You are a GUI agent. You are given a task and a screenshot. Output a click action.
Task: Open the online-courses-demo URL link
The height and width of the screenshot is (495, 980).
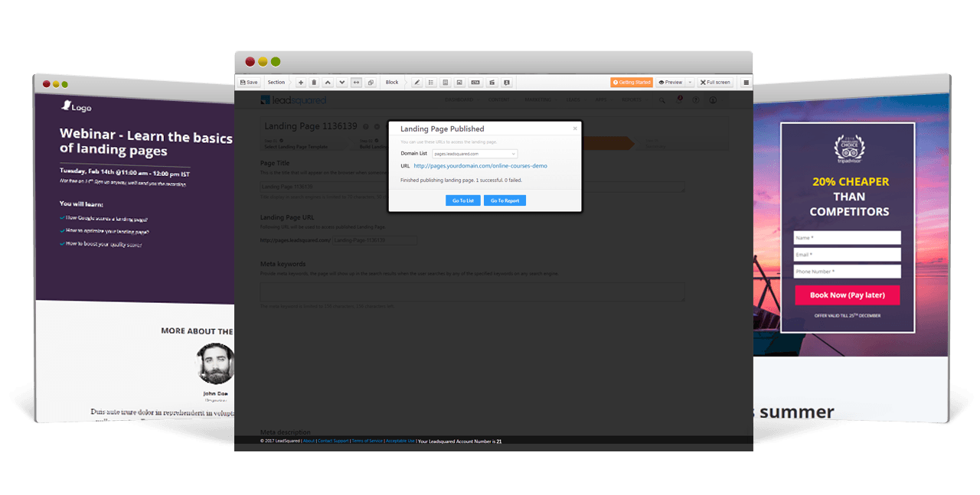point(480,165)
